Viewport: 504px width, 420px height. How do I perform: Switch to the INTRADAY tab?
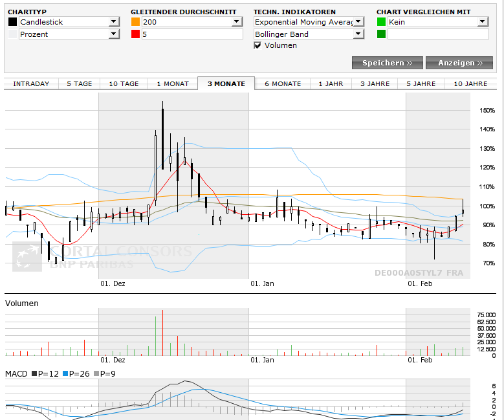[31, 84]
